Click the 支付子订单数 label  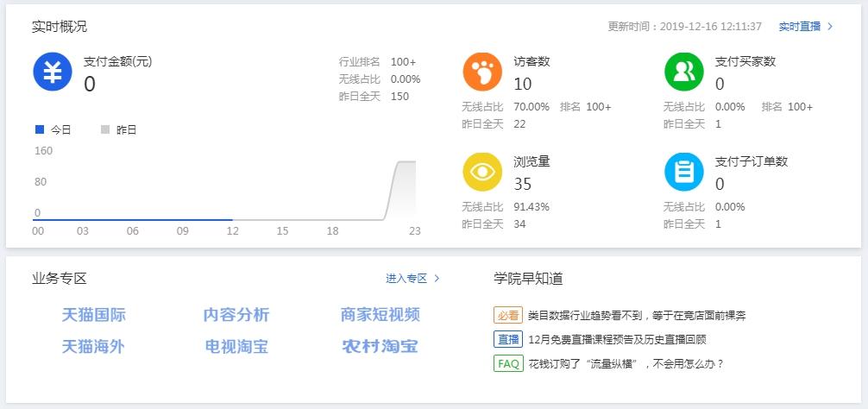click(752, 161)
